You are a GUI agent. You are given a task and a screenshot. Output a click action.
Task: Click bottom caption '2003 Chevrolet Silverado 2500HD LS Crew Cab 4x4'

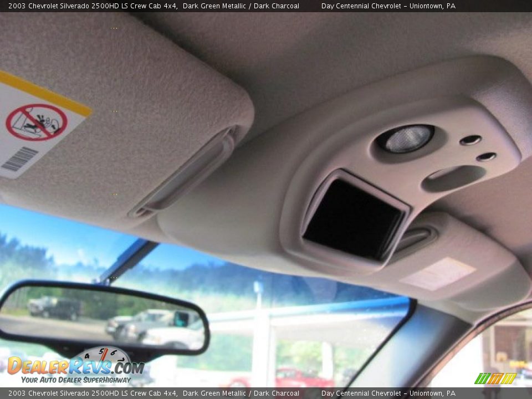click(x=93, y=393)
